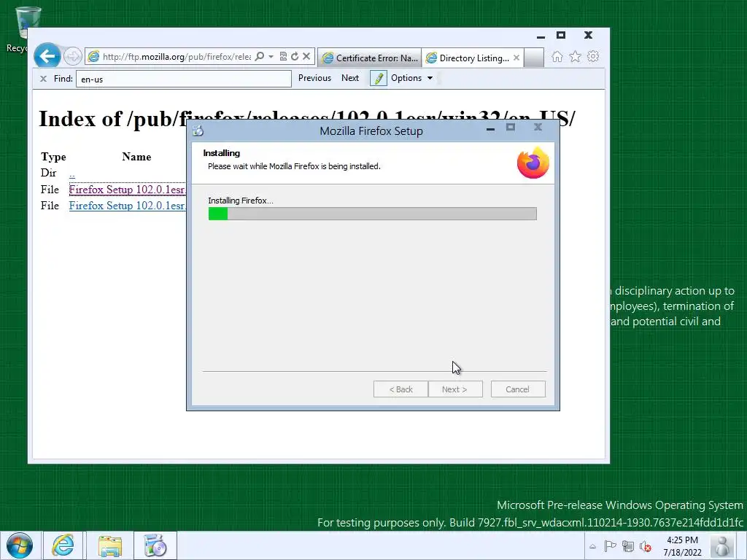The height and width of the screenshot is (560, 747).
Task: Click the Internet Explorer forward arrow button
Action: coord(72,57)
